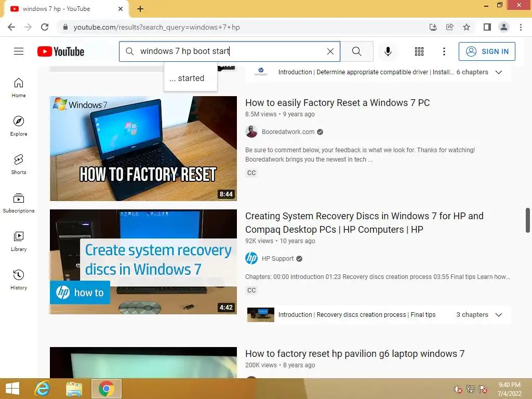Open 'How to easily Factory Reset a Windows 7 PC'

[x=337, y=102]
